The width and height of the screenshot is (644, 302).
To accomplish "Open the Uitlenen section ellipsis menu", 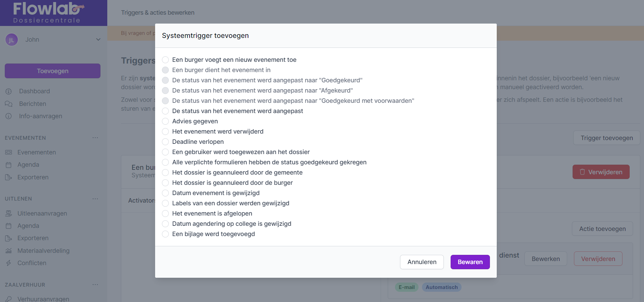I will pos(95,198).
